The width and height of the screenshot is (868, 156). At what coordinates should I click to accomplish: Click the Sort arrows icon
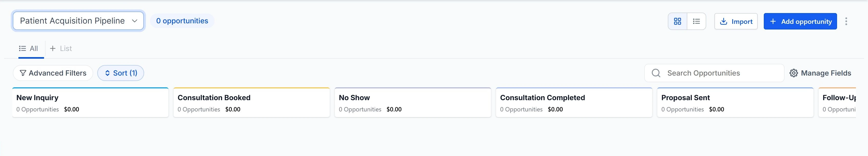click(108, 73)
